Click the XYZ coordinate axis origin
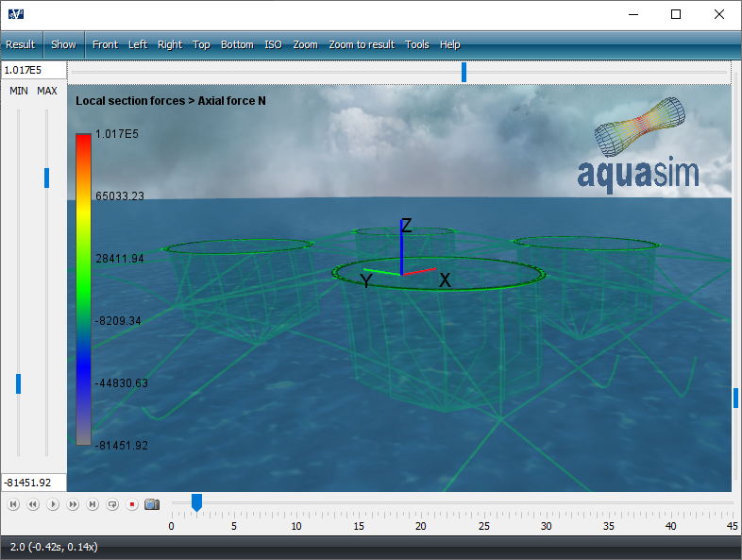Viewport: 742px width, 560px height. (x=401, y=274)
